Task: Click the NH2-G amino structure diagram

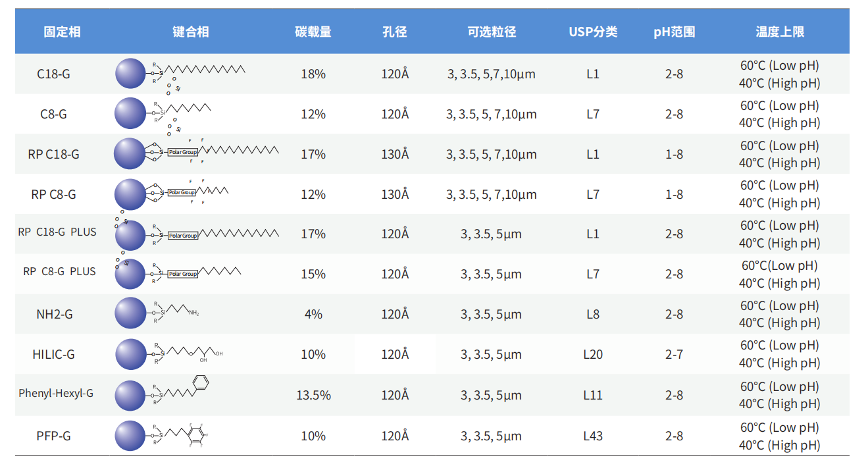Action: (157, 313)
